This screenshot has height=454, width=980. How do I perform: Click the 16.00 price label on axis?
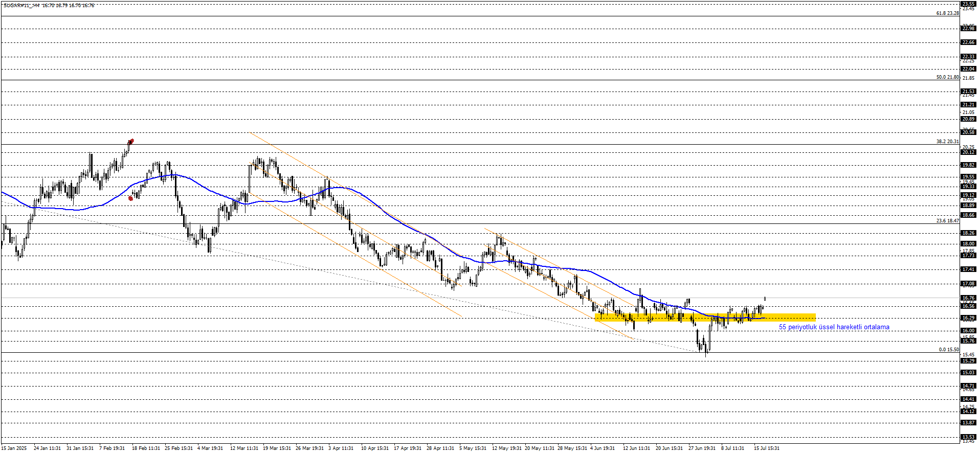[x=968, y=331]
